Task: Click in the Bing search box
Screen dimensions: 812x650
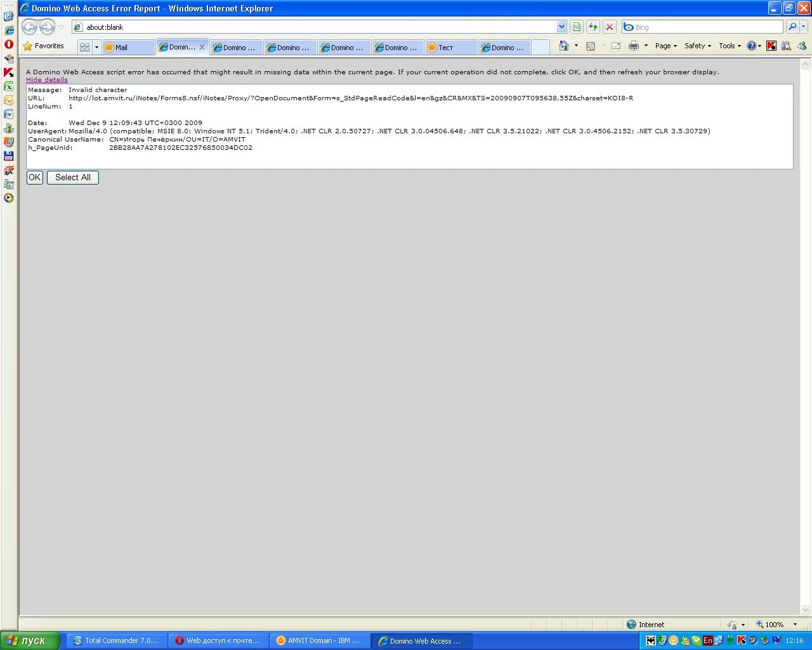Action: click(x=704, y=27)
